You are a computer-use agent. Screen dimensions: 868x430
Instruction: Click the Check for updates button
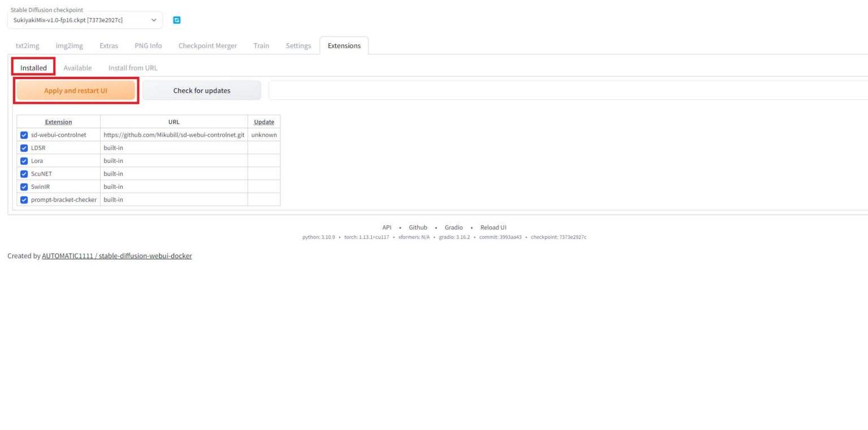point(202,90)
